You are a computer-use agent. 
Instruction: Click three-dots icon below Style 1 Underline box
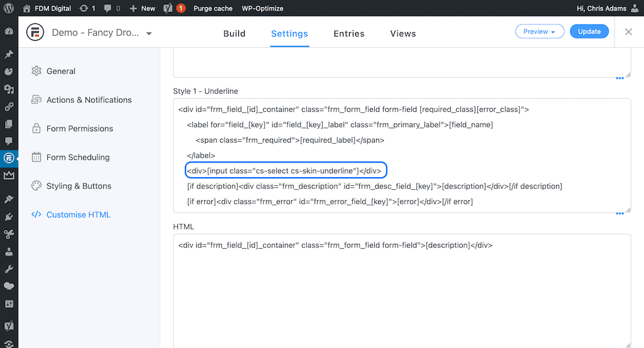[619, 214]
